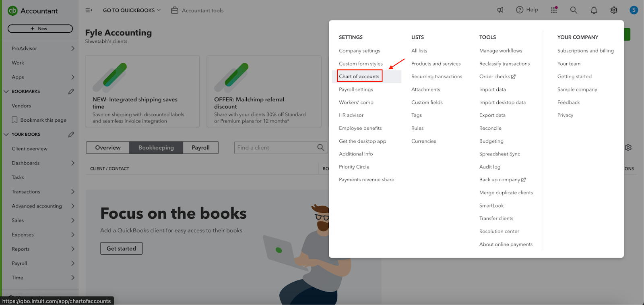Open Products and services list
The height and width of the screenshot is (305, 644).
pyautogui.click(x=436, y=64)
